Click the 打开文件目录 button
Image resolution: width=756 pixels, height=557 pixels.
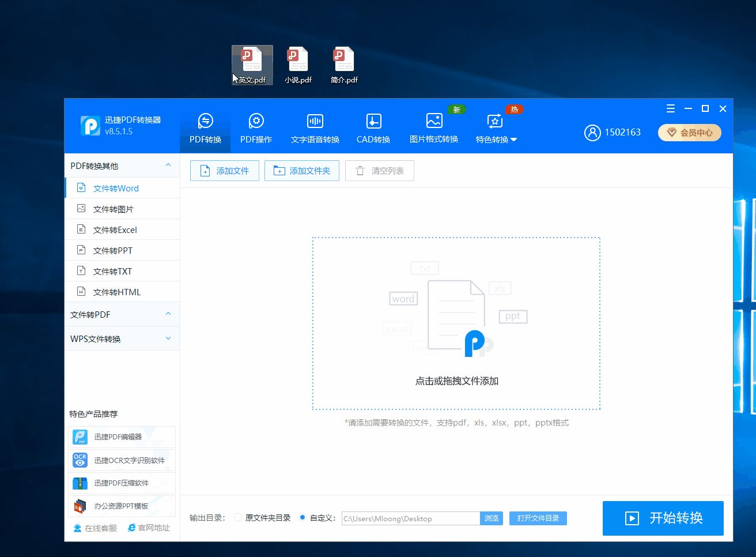tap(538, 518)
